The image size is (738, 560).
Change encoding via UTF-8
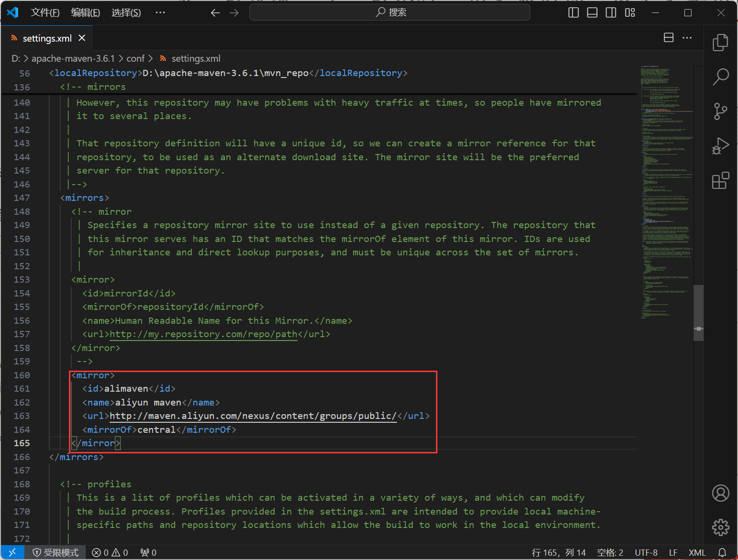click(x=646, y=552)
